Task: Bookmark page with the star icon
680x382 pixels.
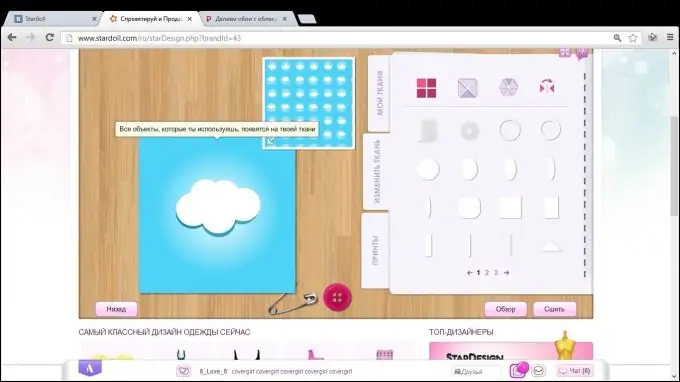Action: (633, 38)
